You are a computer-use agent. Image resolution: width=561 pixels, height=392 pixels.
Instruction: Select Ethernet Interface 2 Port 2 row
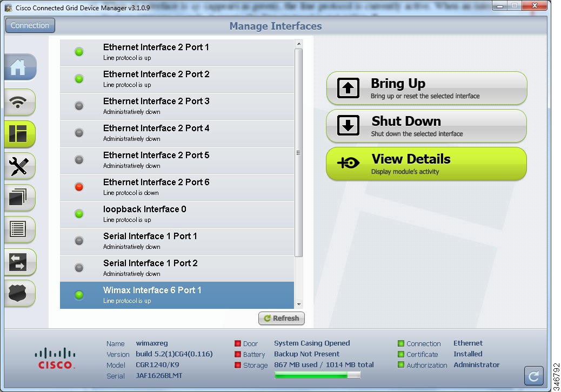tap(177, 79)
